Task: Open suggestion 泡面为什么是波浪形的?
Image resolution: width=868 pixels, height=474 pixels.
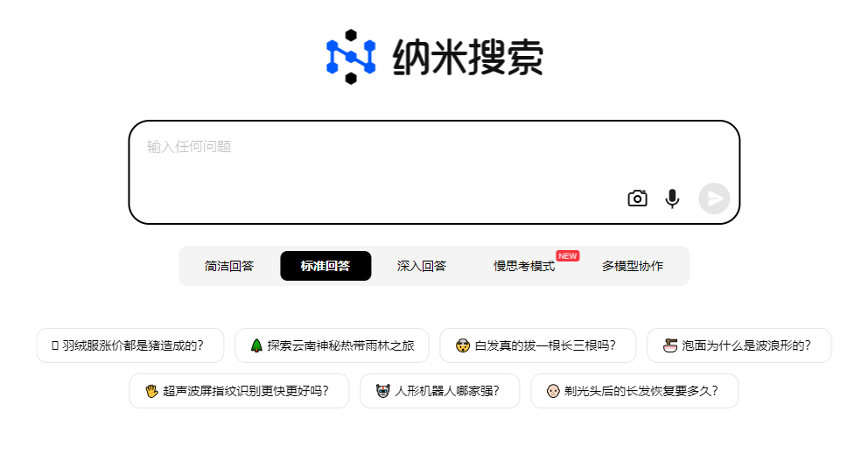Action: point(739,345)
